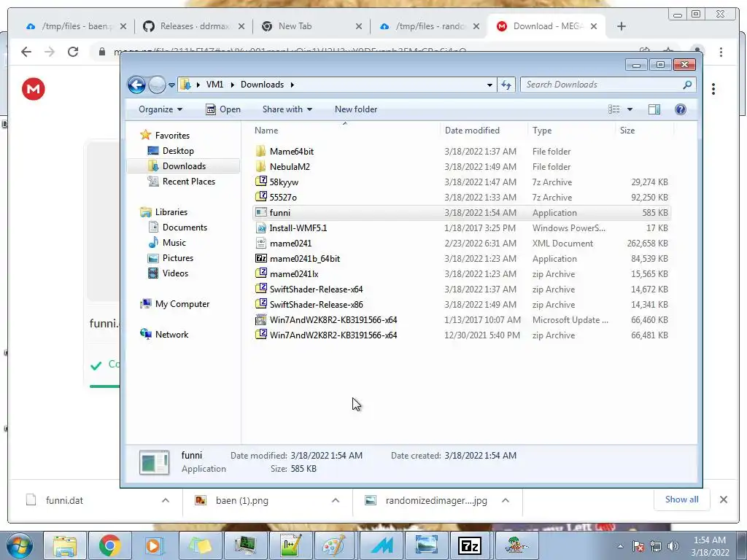Click the MEGA logo on the page
This screenshot has height=560, width=747.
coord(34,89)
